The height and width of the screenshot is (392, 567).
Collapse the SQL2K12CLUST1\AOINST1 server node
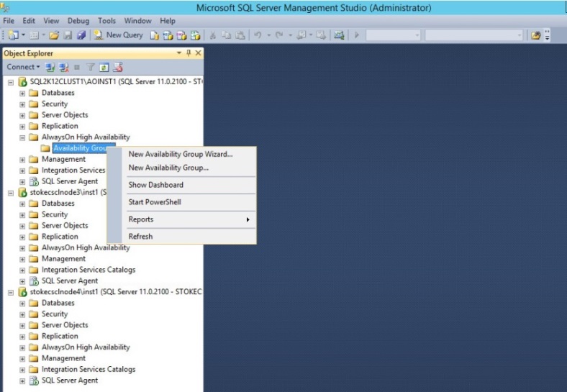(11, 82)
